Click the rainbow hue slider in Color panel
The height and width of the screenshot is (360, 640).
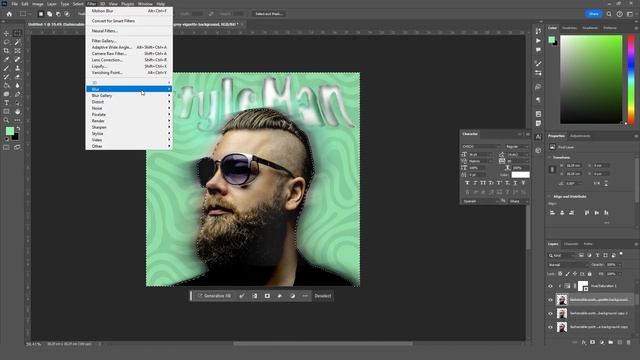click(x=631, y=79)
